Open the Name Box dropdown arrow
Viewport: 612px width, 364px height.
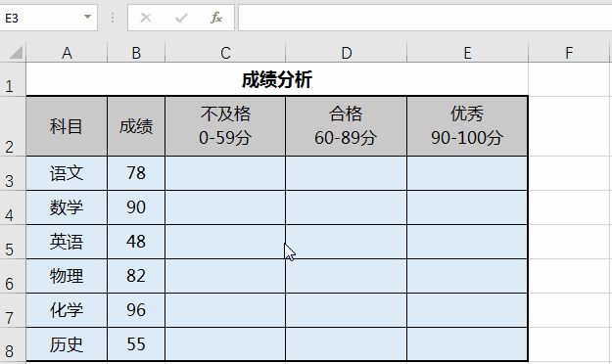87,18
